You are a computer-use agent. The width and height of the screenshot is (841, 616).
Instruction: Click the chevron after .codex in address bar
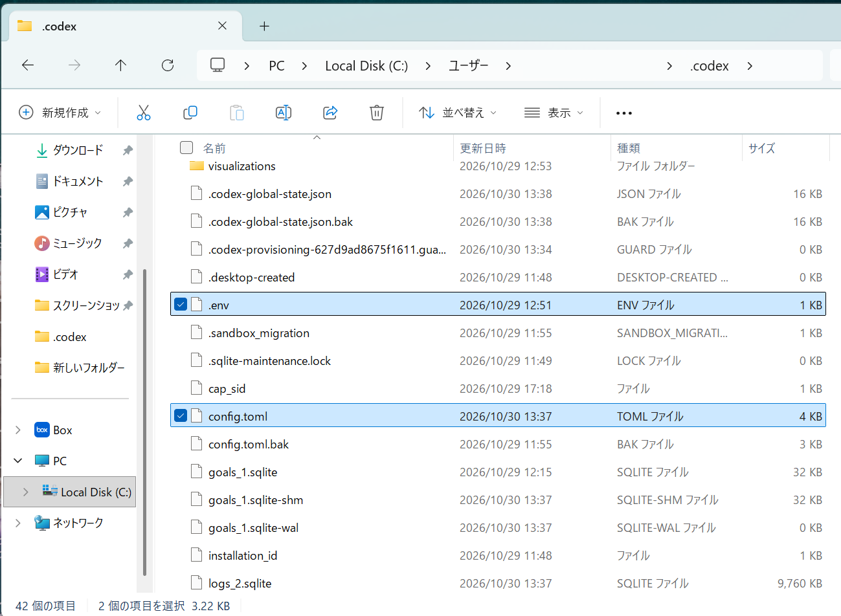click(x=750, y=66)
